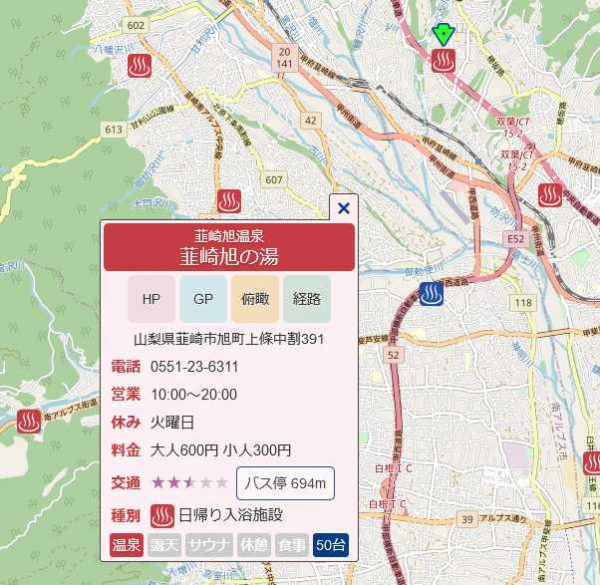
Task: Open the 俯瞰 overhead view
Action: tap(254, 299)
